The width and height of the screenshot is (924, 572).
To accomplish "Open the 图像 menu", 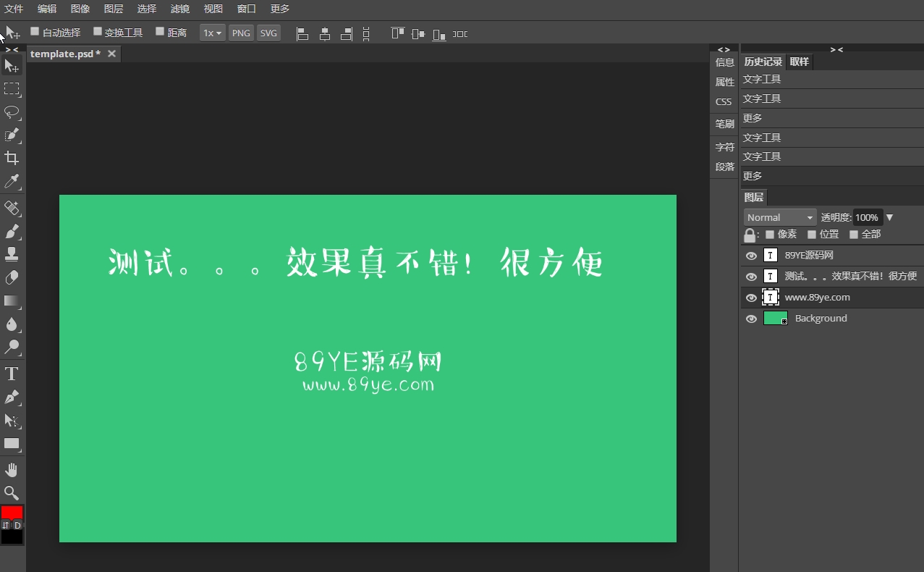I will (80, 9).
